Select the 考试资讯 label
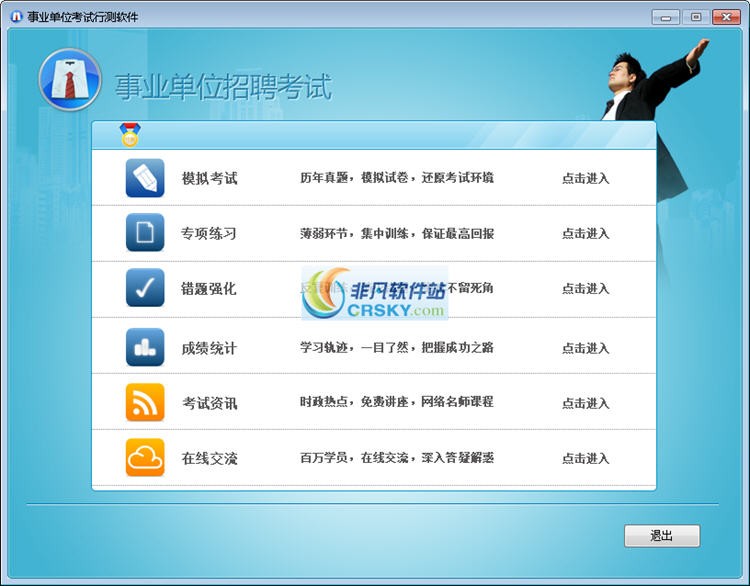750x586 pixels. click(209, 403)
